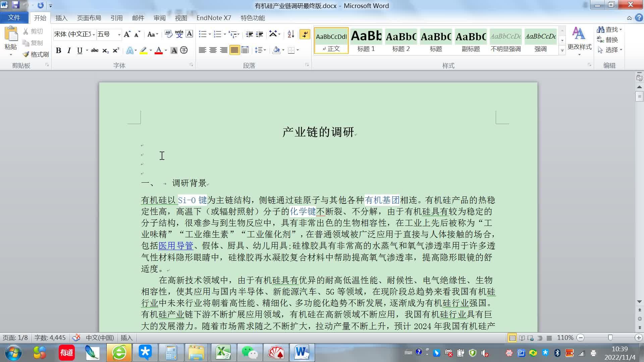Screen dimensions: 644x362
Task: Open the calculator from the taskbar
Action: (x=171, y=353)
